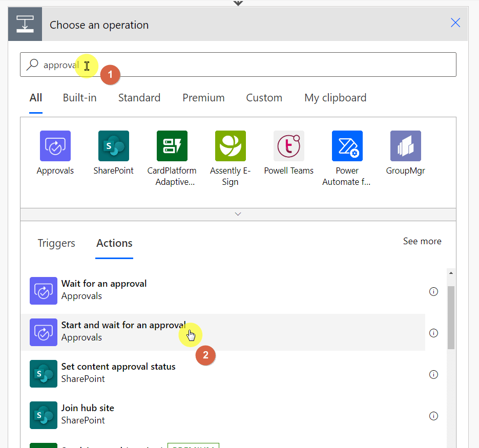Click the See more link
479x448 pixels.
[x=422, y=241]
